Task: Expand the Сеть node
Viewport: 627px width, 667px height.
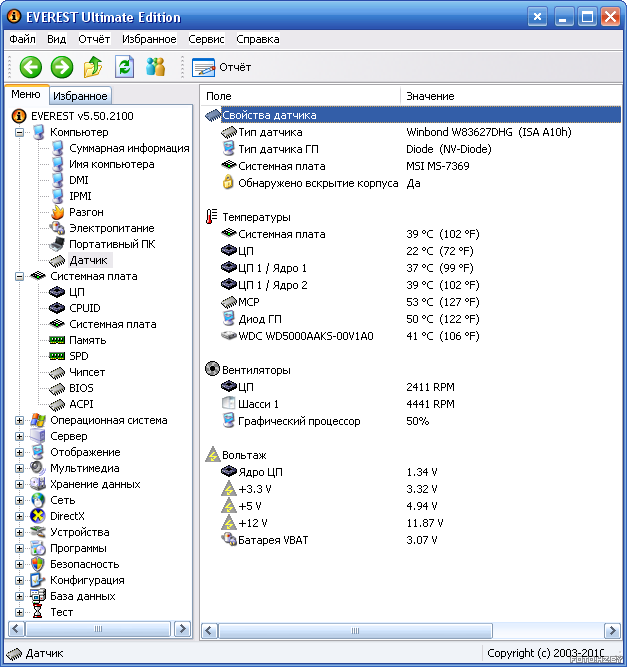Action: pos(19,500)
